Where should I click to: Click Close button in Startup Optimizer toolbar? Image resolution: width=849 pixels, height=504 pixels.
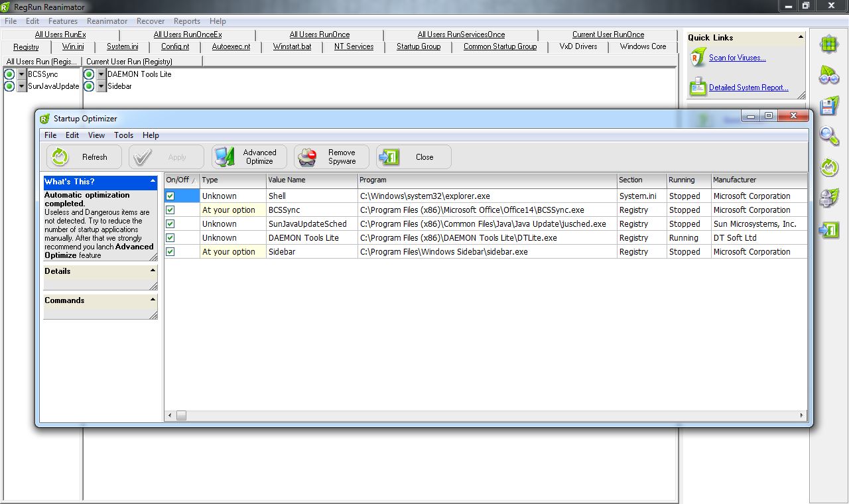(414, 157)
